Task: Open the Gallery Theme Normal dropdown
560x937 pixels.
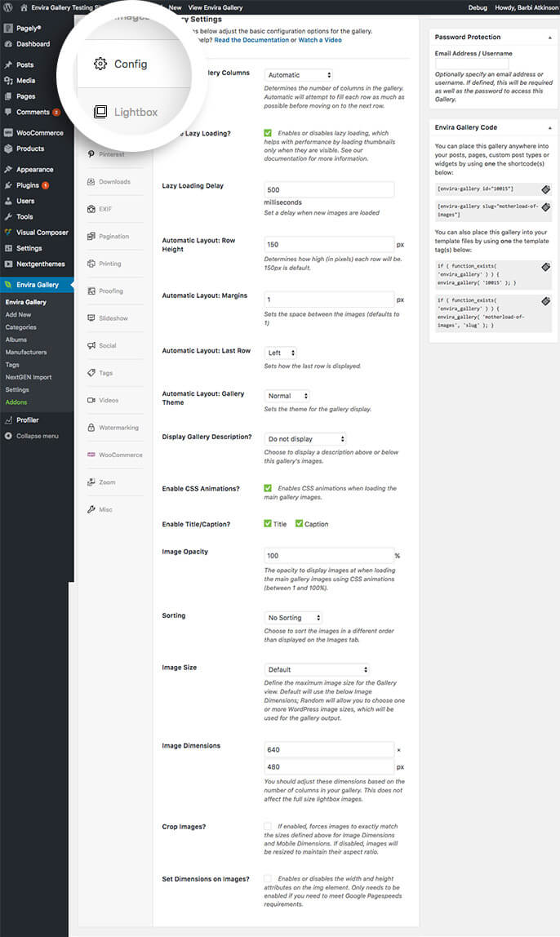Action: click(x=287, y=396)
